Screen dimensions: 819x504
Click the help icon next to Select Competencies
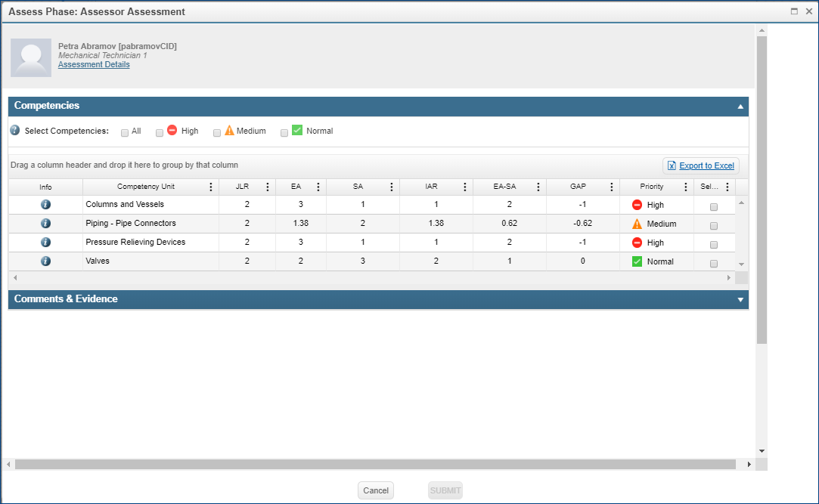coord(14,130)
